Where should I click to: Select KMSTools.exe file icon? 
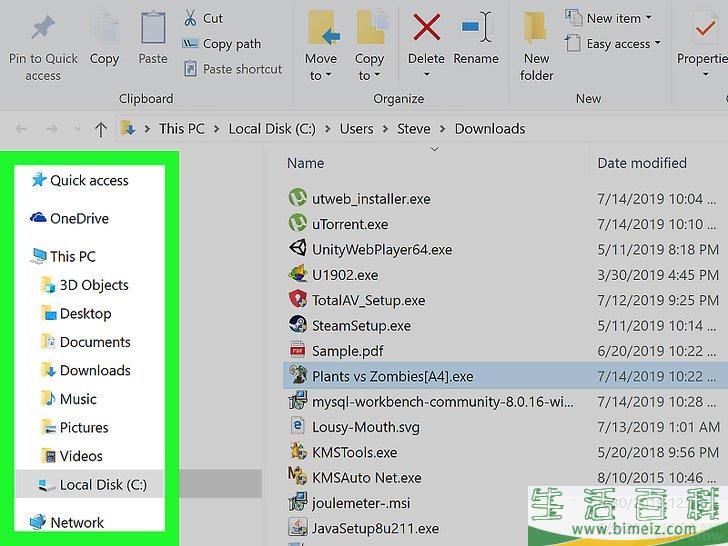coord(297,451)
